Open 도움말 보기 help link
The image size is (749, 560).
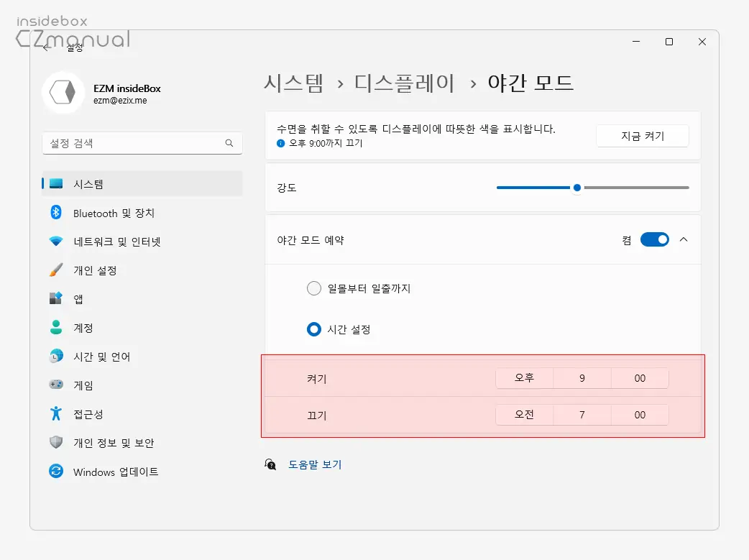[316, 464]
